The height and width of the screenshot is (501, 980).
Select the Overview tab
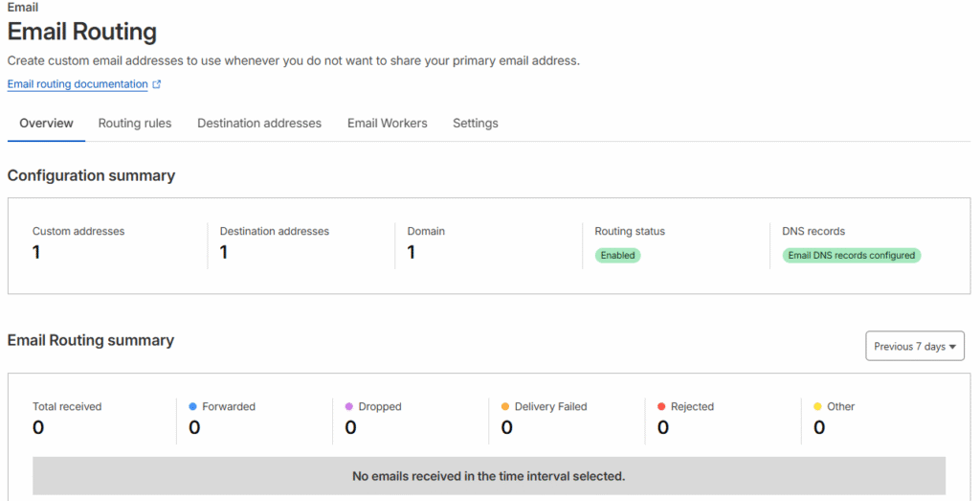pos(46,124)
